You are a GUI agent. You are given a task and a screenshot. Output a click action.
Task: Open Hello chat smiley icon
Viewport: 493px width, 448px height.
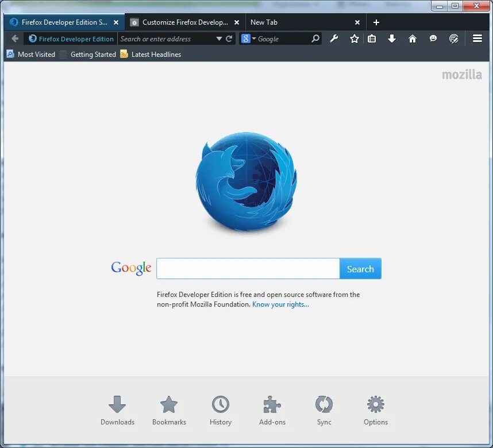click(x=433, y=38)
